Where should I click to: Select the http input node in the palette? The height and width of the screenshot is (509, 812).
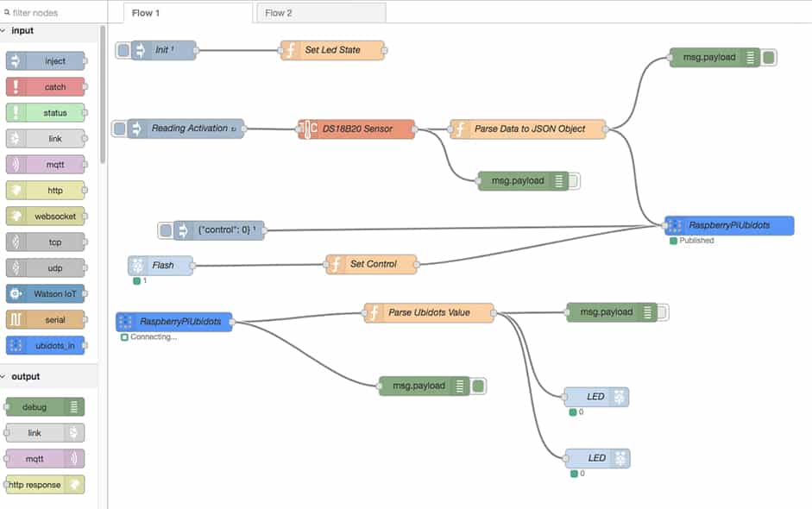(x=45, y=191)
